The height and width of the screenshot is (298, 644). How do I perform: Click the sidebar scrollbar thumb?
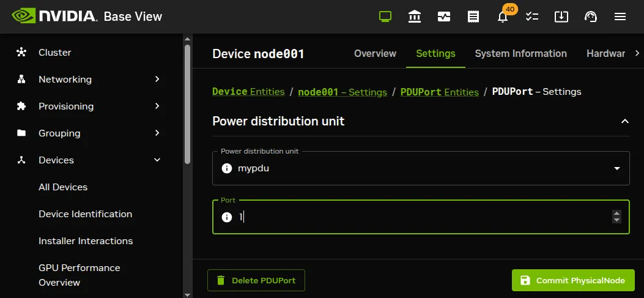[188, 105]
